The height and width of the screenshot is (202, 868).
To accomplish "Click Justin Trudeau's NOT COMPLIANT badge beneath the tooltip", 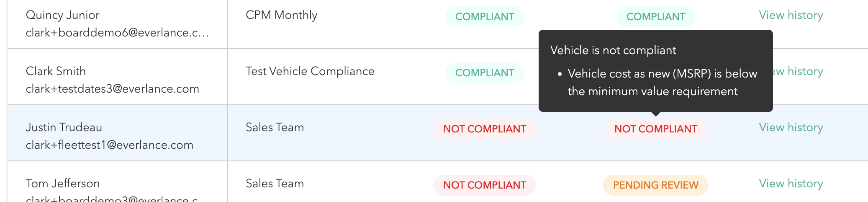I will (x=655, y=129).
